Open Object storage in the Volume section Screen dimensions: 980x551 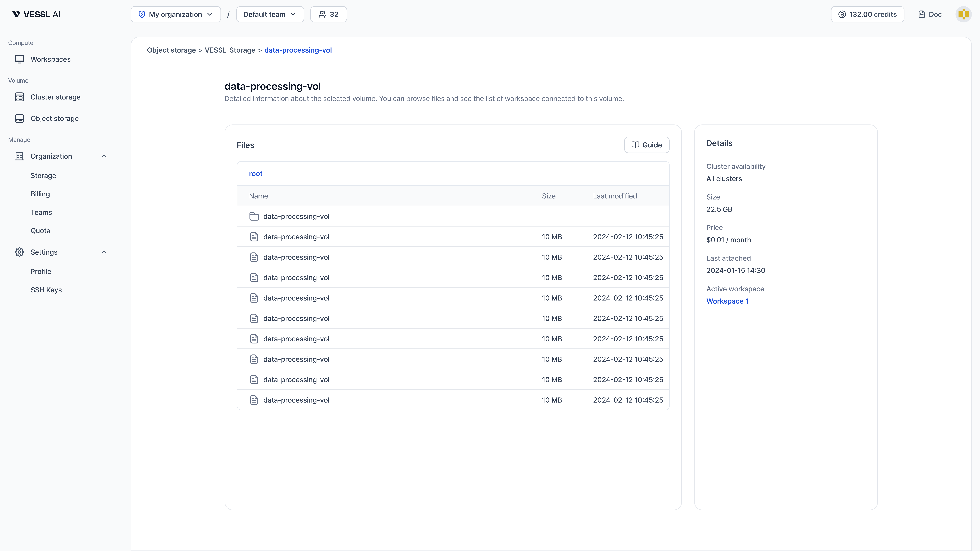click(x=54, y=118)
